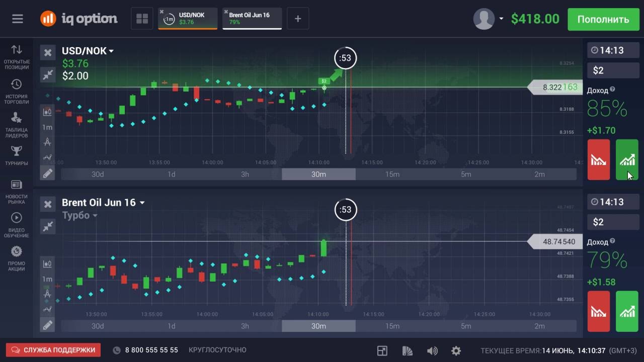Open Промо акции promotions
This screenshot has height=362, width=644.
tap(17, 258)
